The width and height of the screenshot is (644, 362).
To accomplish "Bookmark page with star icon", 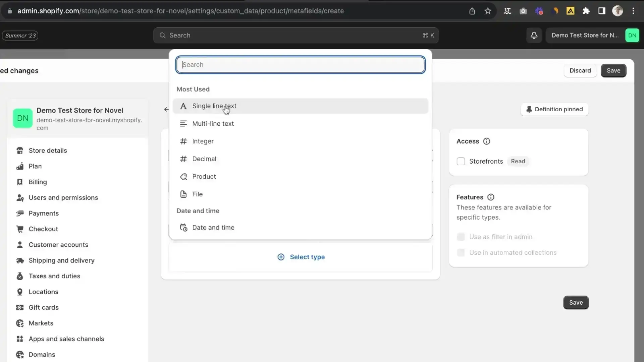I will [x=488, y=11].
